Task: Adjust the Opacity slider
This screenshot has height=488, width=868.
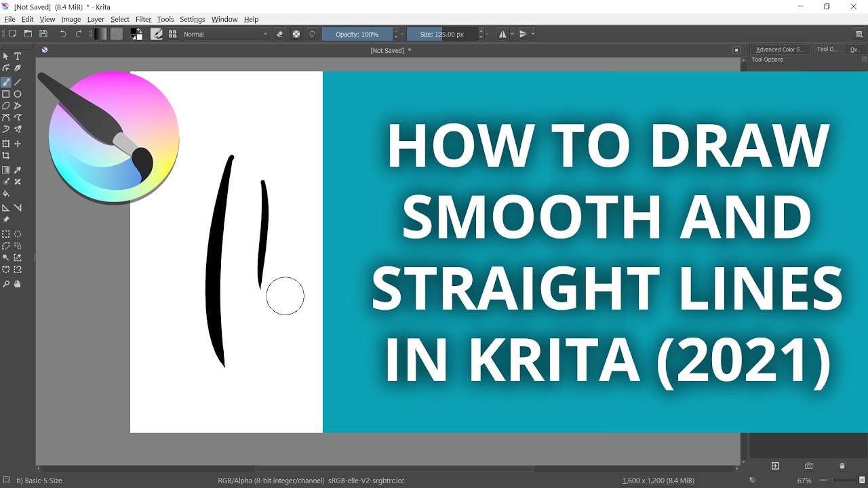Action: 357,34
